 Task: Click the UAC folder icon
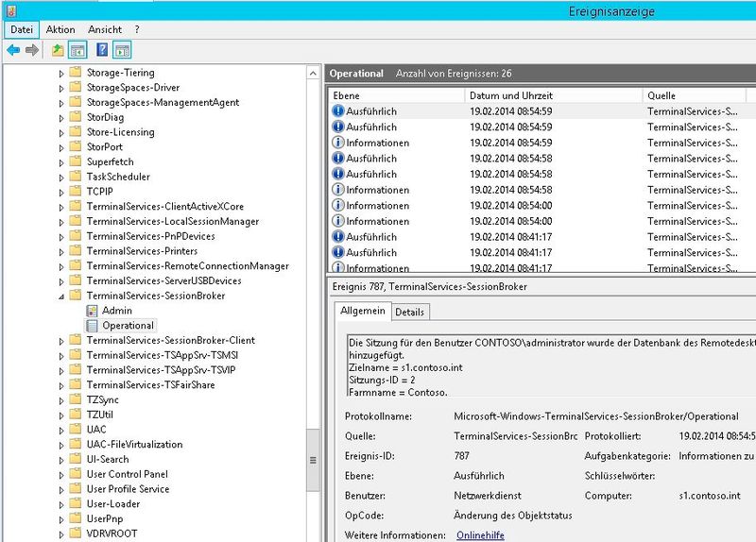click(76, 430)
